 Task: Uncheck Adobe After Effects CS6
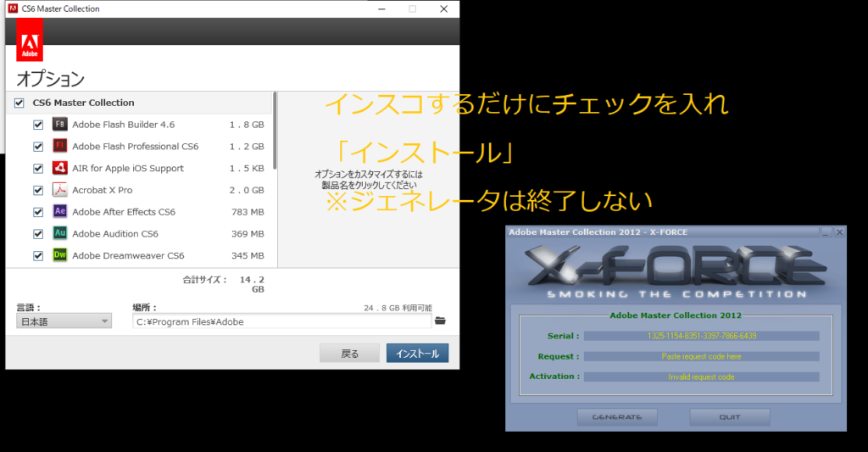(x=38, y=212)
